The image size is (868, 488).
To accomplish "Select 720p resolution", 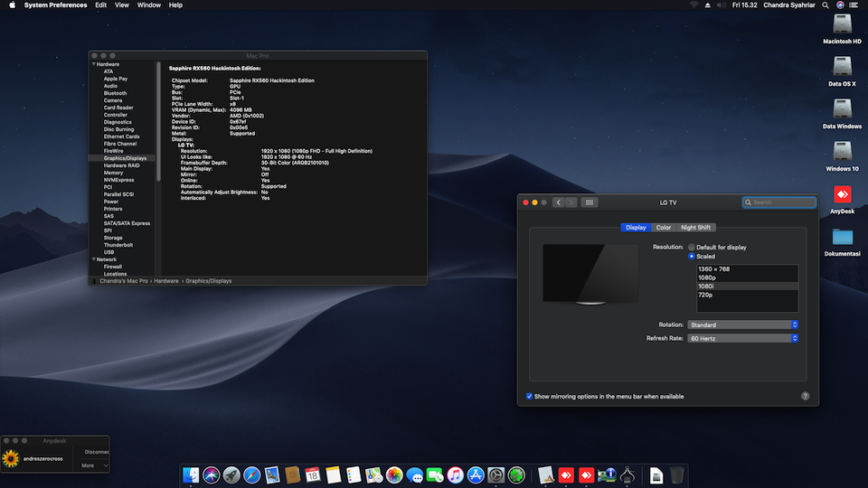I will coord(747,295).
